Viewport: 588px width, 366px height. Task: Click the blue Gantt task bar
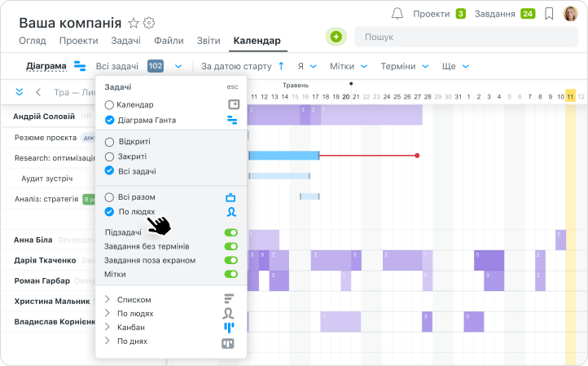[283, 155]
